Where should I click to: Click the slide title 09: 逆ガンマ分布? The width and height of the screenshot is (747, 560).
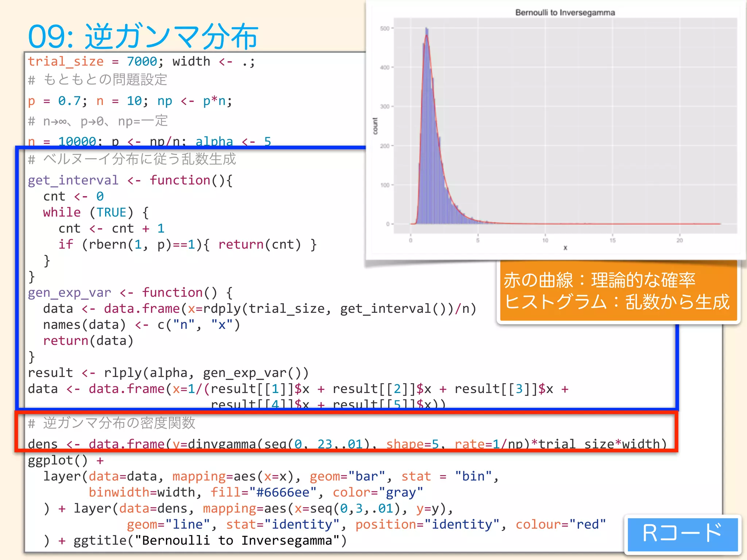pyautogui.click(x=143, y=36)
